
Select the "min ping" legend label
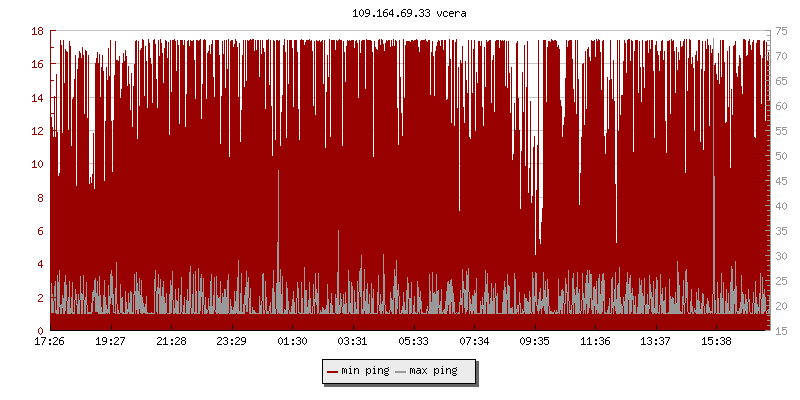click(364, 372)
